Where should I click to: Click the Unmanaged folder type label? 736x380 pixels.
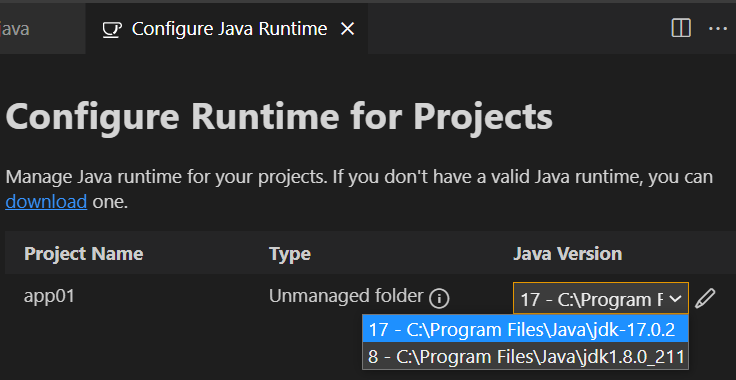(346, 296)
